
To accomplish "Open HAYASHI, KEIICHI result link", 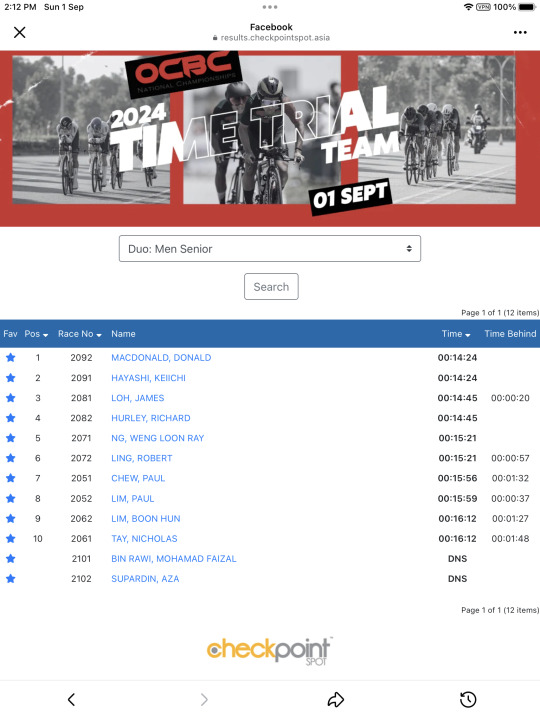I will pyautogui.click(x=148, y=377).
